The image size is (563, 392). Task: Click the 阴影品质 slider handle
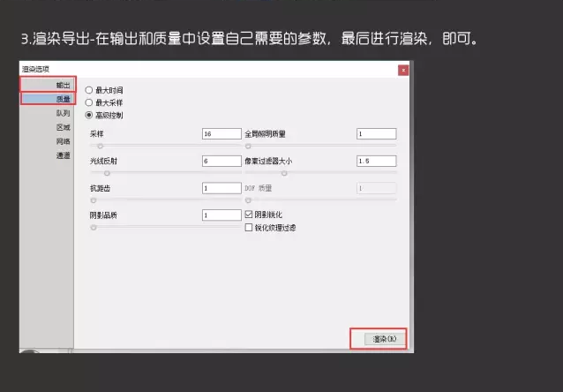pos(94,228)
